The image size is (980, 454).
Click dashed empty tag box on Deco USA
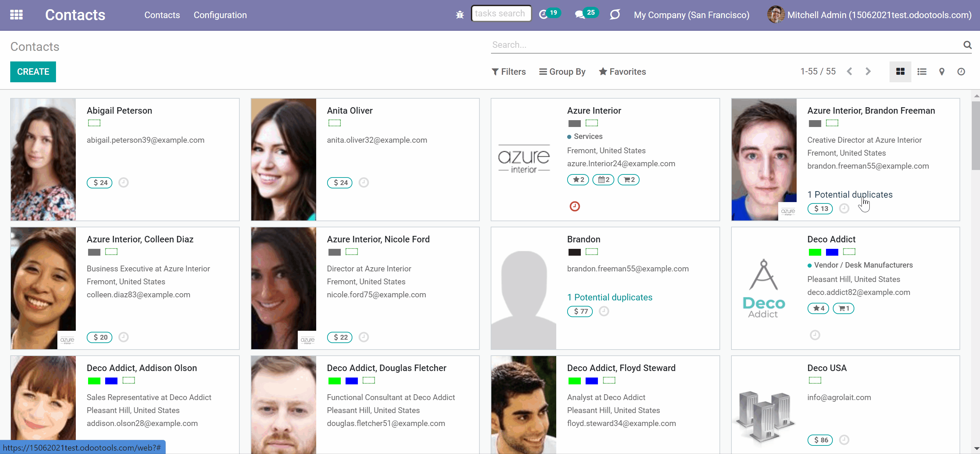pos(814,380)
